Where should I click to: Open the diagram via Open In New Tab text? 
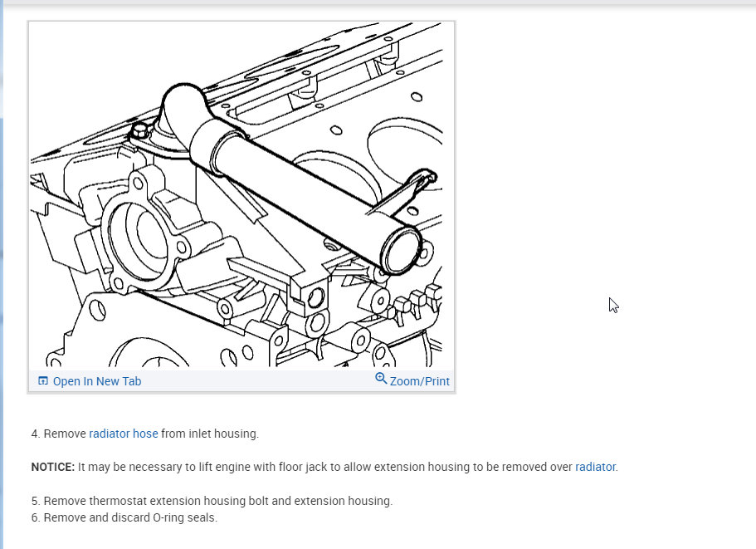tap(97, 381)
